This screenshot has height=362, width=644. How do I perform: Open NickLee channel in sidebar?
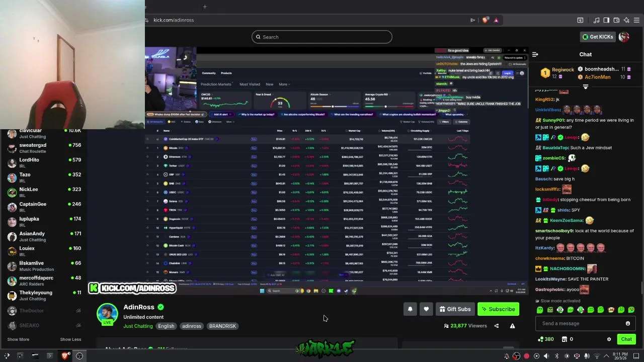coord(44,193)
